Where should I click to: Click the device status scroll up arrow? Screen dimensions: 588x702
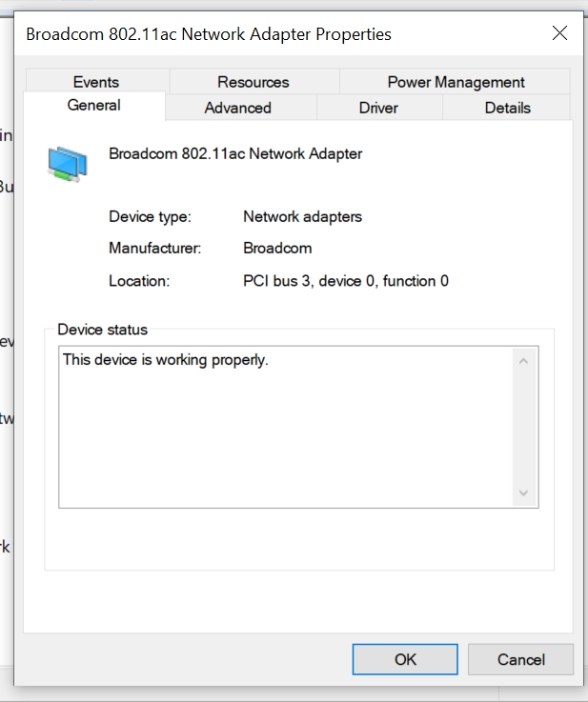pyautogui.click(x=523, y=361)
